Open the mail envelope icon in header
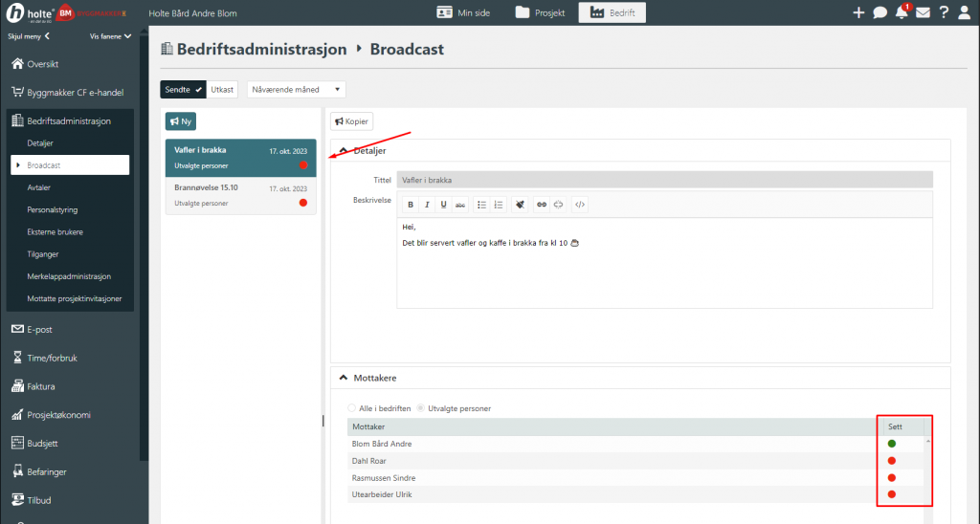 [x=923, y=12]
